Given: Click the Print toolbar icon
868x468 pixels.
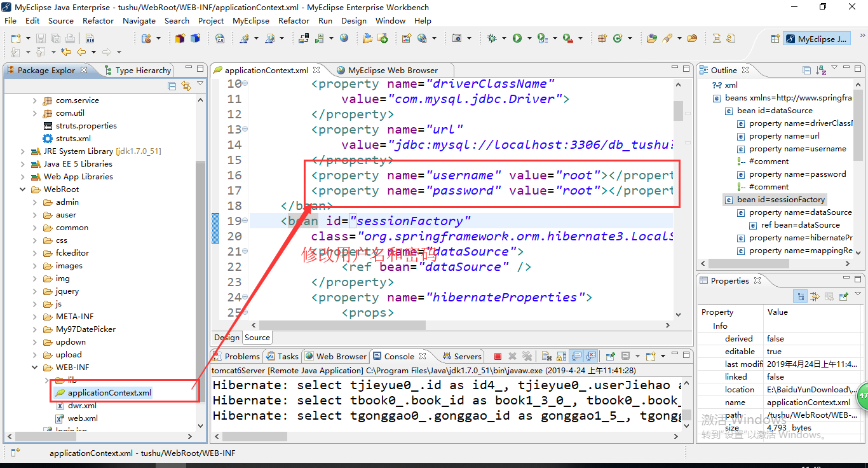Looking at the screenshot, I should (70, 38).
